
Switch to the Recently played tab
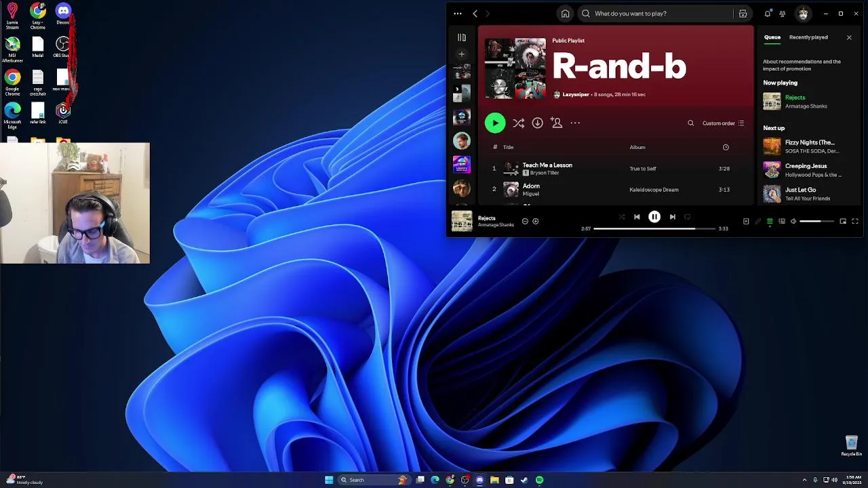808,37
